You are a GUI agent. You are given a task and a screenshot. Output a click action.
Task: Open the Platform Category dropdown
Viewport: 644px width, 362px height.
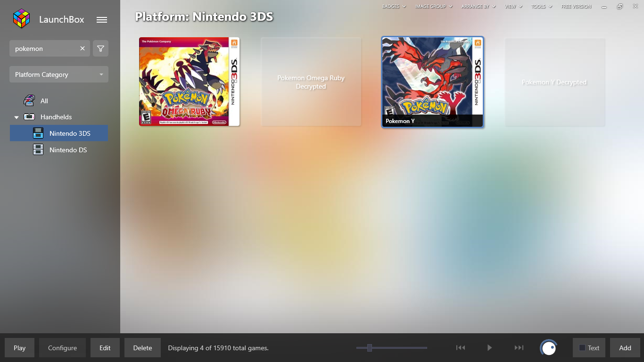tap(59, 74)
